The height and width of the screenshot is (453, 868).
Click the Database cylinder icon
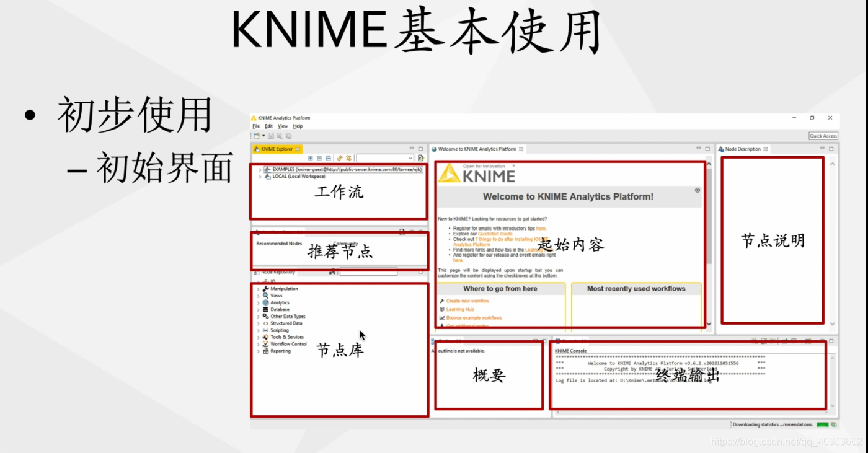click(266, 309)
